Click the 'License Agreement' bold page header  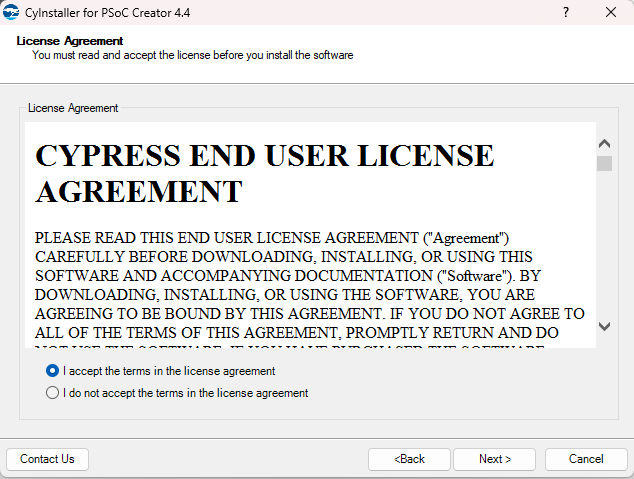(x=70, y=41)
